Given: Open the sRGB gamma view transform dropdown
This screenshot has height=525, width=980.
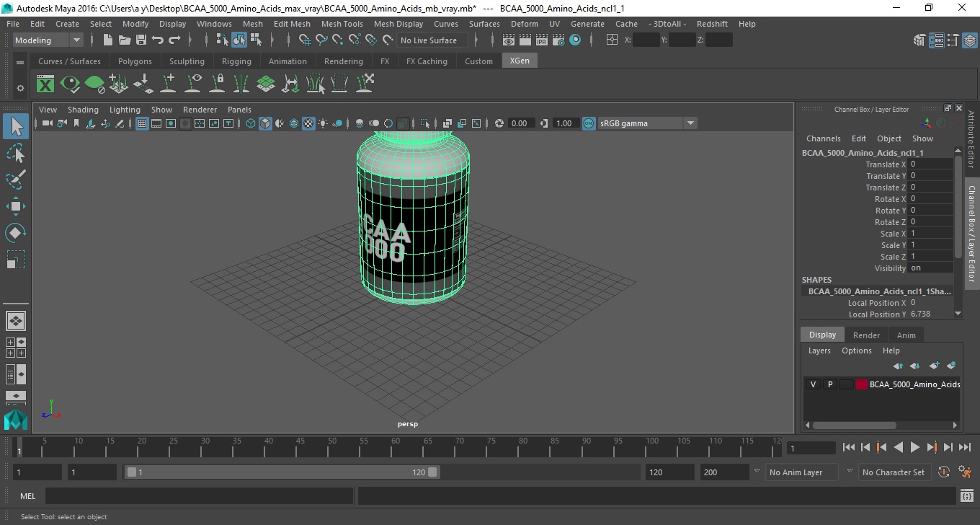Looking at the screenshot, I should 647,123.
